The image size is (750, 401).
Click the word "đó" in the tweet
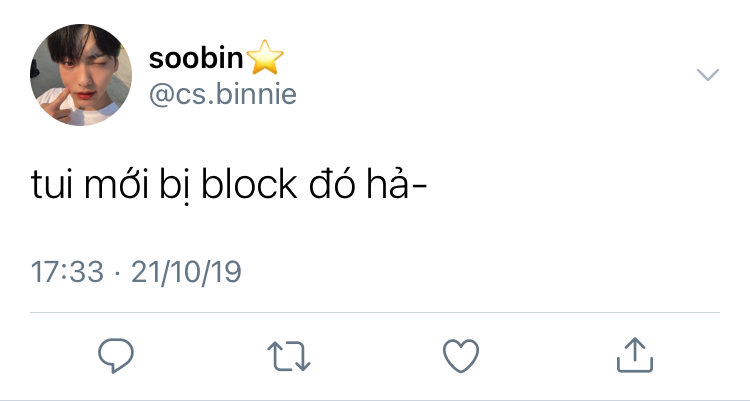pos(335,186)
